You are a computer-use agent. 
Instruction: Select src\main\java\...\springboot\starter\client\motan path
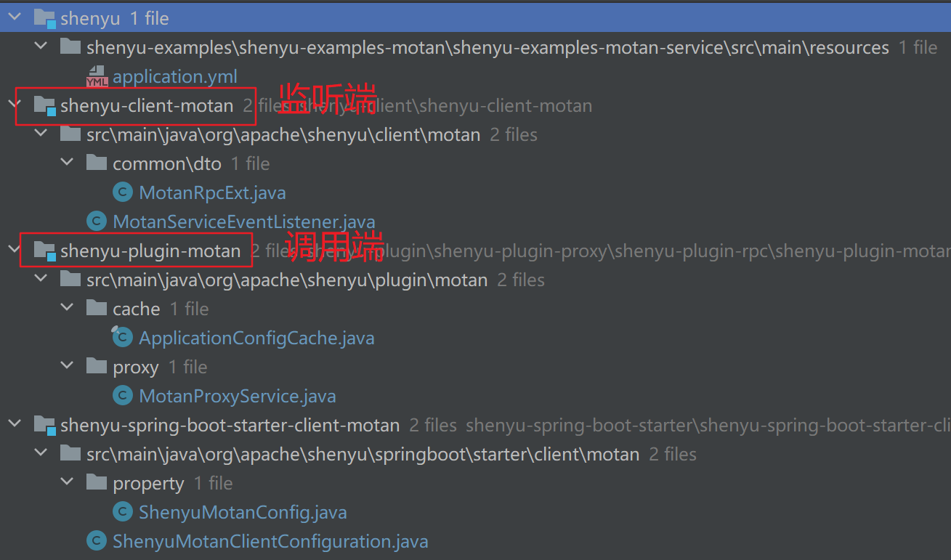point(363,454)
